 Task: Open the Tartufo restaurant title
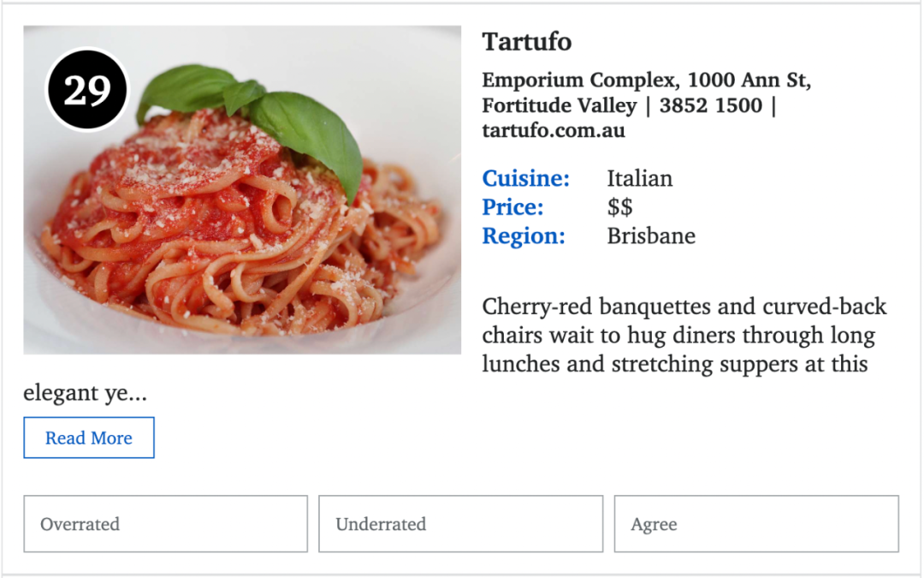[527, 42]
